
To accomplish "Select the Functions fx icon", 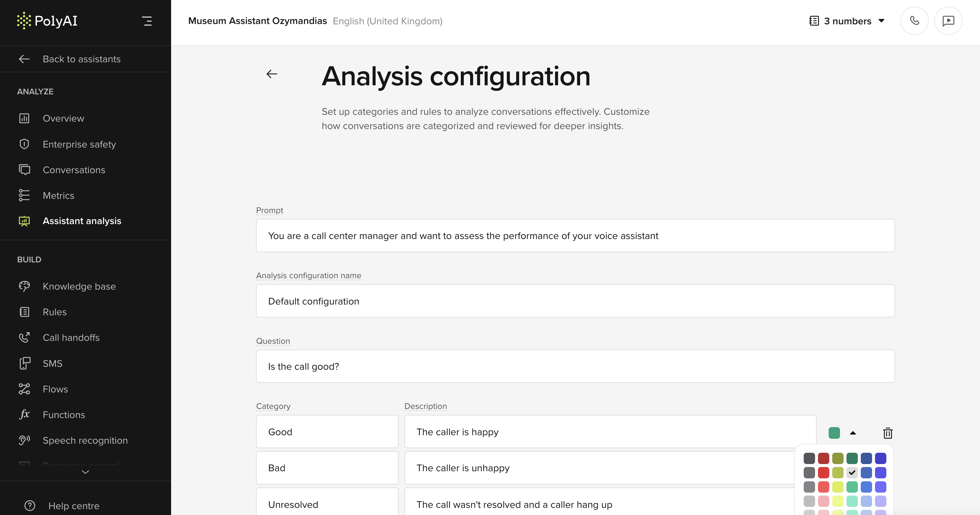I will point(24,414).
